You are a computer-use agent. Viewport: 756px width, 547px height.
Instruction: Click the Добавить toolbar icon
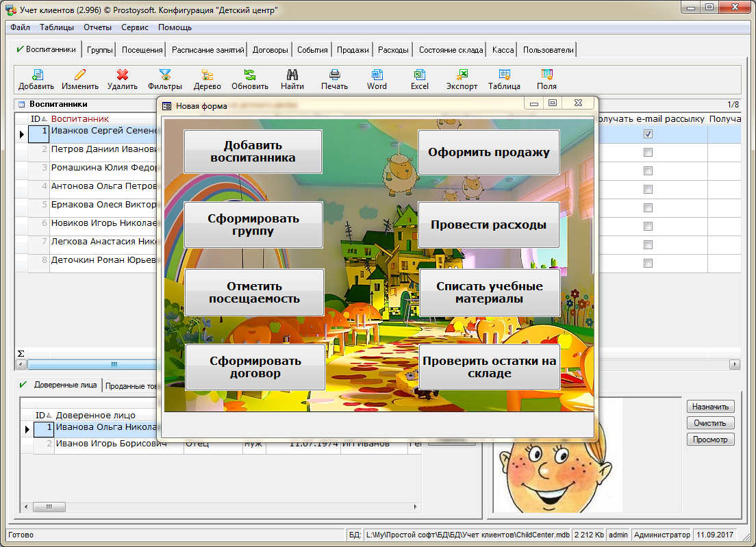(x=36, y=75)
